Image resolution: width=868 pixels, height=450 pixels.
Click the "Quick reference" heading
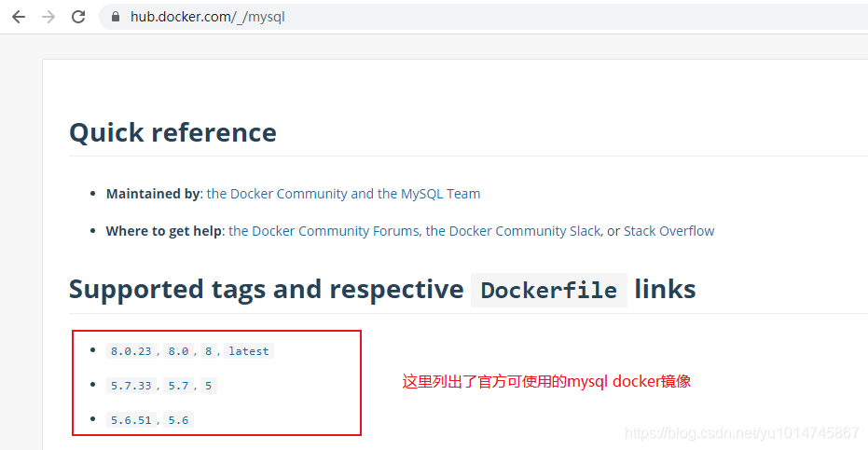pyautogui.click(x=172, y=132)
